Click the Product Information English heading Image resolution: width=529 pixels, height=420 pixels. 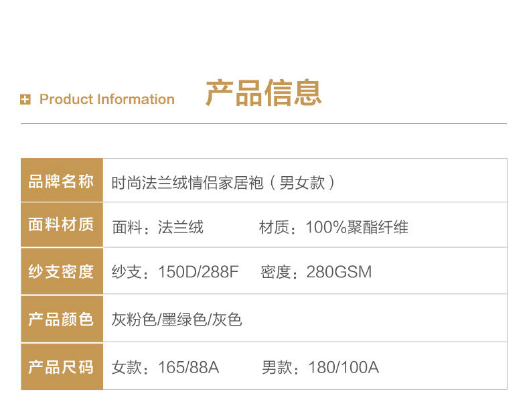pos(107,99)
